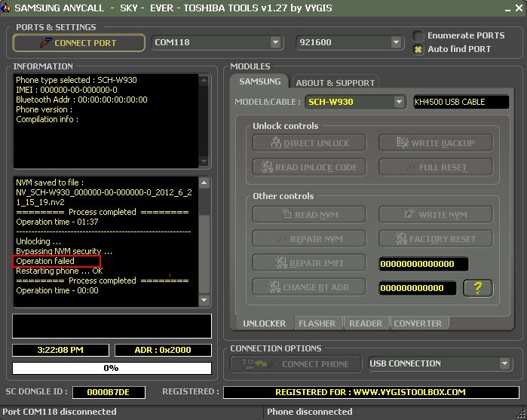Image resolution: width=527 pixels, height=420 pixels.
Task: Click the Bluetooth Addr line in information
Action: (81, 100)
